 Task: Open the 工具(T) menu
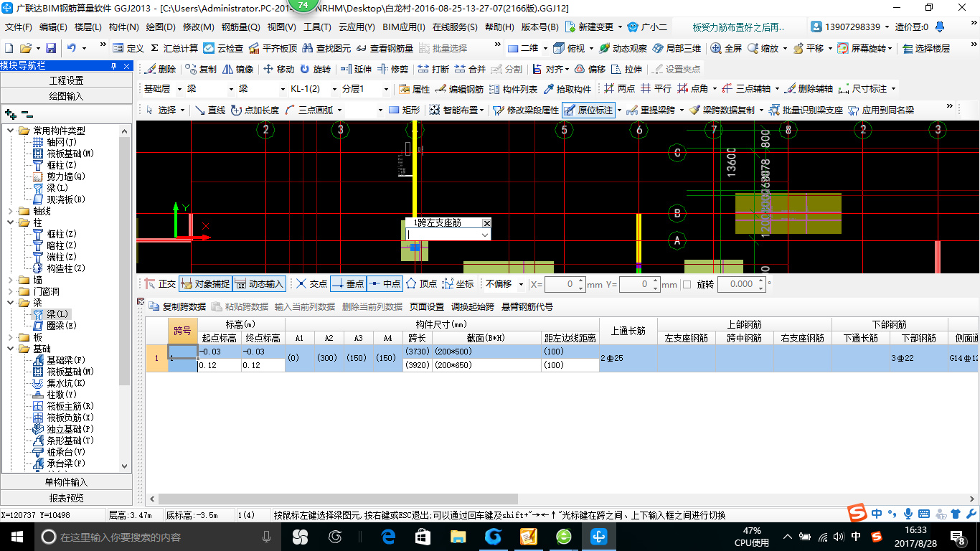tap(317, 27)
